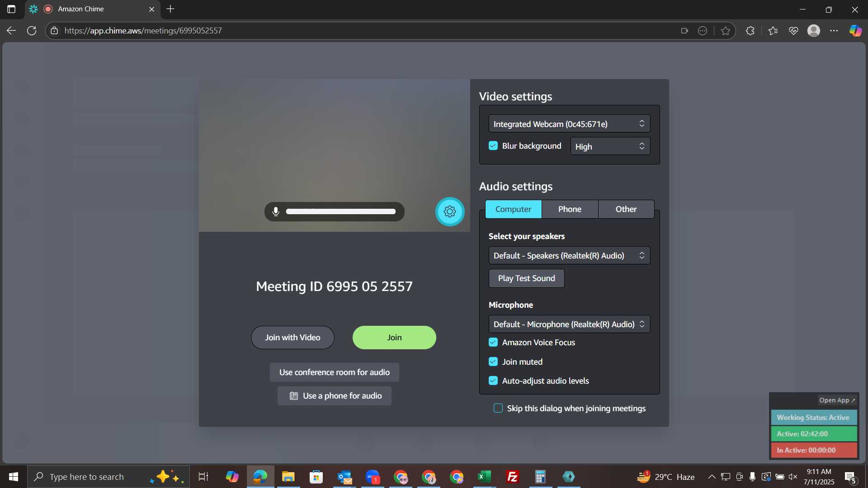Click the browser back arrow
This screenshot has height=488, width=868.
pyautogui.click(x=11, y=31)
